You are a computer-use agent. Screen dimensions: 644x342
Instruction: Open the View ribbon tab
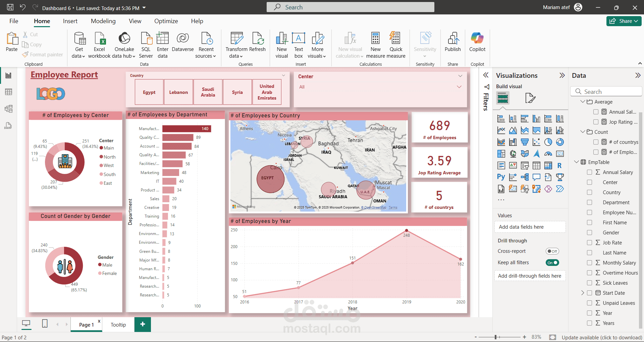(135, 21)
